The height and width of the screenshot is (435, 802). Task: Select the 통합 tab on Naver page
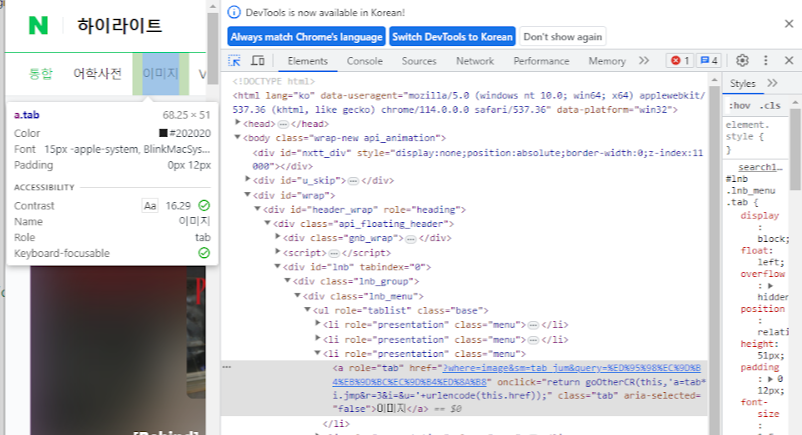pos(41,74)
